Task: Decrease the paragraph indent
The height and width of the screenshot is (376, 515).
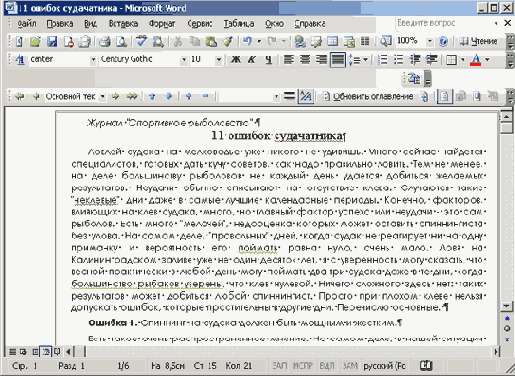Action: [x=415, y=60]
